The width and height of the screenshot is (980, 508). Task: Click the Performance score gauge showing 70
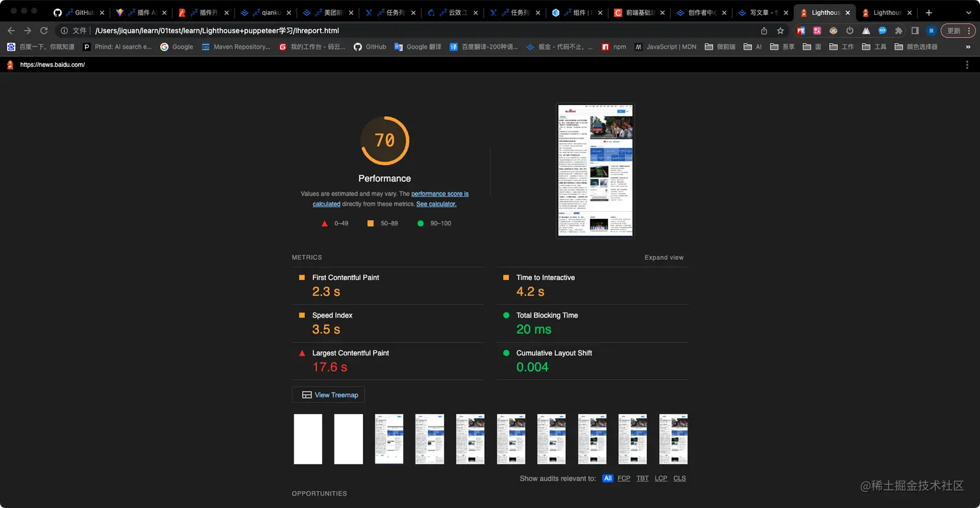tap(385, 141)
